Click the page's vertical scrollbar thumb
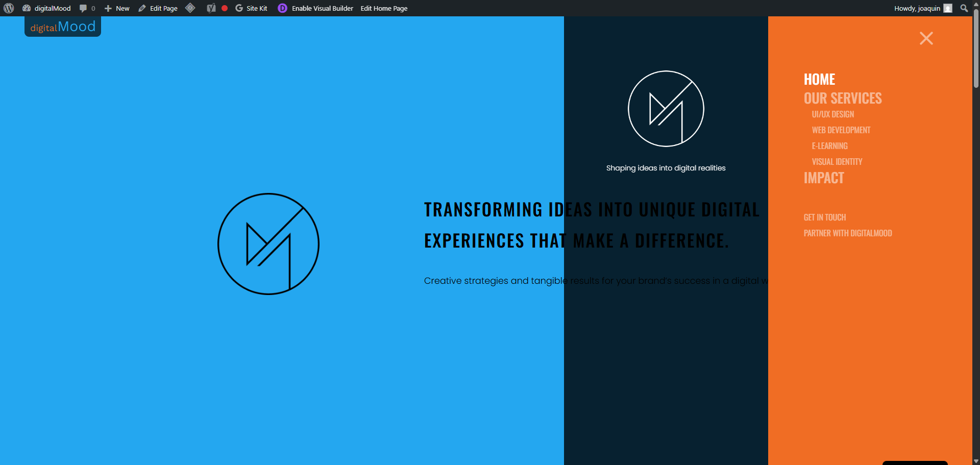 tap(976, 48)
